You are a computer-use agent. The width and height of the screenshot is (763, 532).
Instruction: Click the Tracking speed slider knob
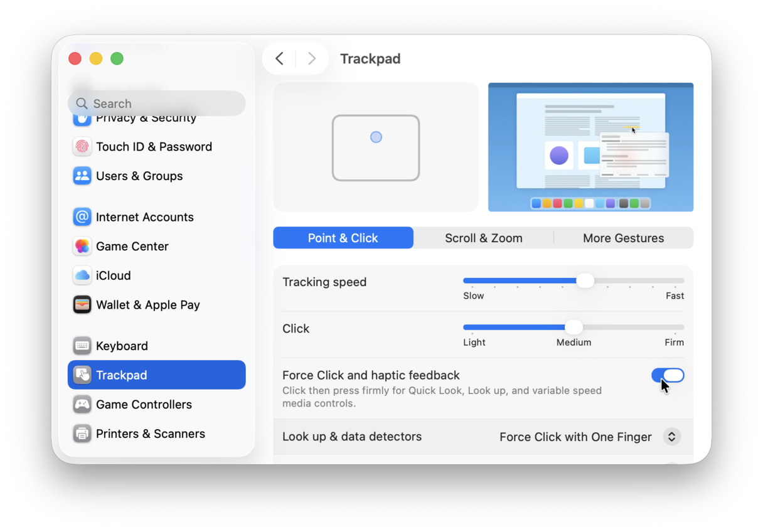[585, 280]
